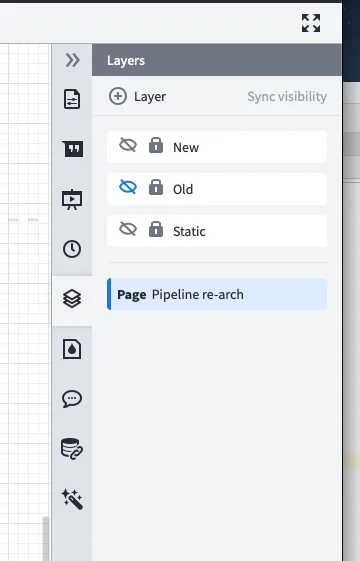Viewport: 360px width, 561px height.
Task: Open the Page Settings sidebar icon
Action: pyautogui.click(x=72, y=99)
